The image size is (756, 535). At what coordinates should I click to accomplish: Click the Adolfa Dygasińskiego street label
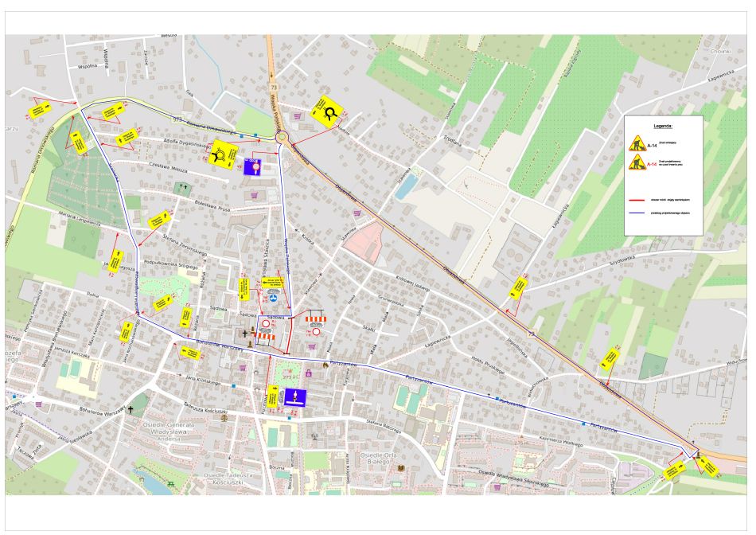coord(187,143)
